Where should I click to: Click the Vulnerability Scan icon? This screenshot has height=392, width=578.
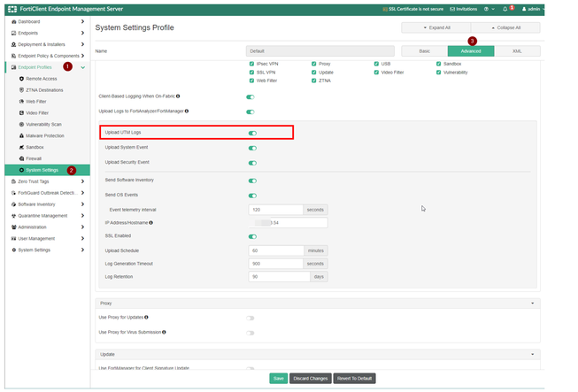click(21, 125)
